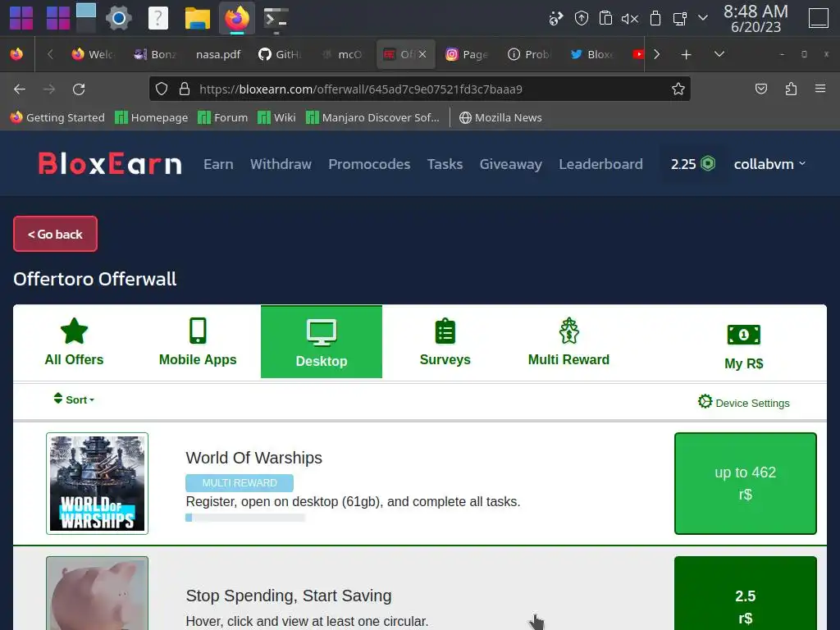Click the muted volume tray icon
The width and height of the screenshot is (840, 630).
[x=630, y=19]
